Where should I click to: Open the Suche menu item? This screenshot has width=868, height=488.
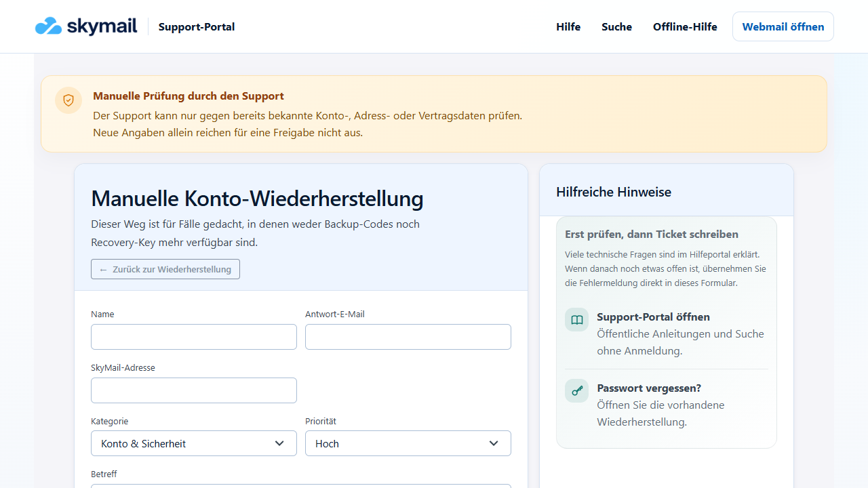[x=616, y=27]
